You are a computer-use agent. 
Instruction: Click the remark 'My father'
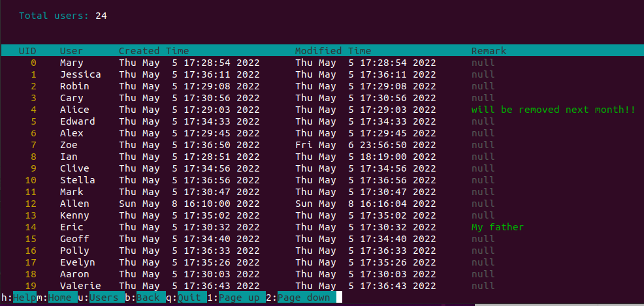point(498,227)
